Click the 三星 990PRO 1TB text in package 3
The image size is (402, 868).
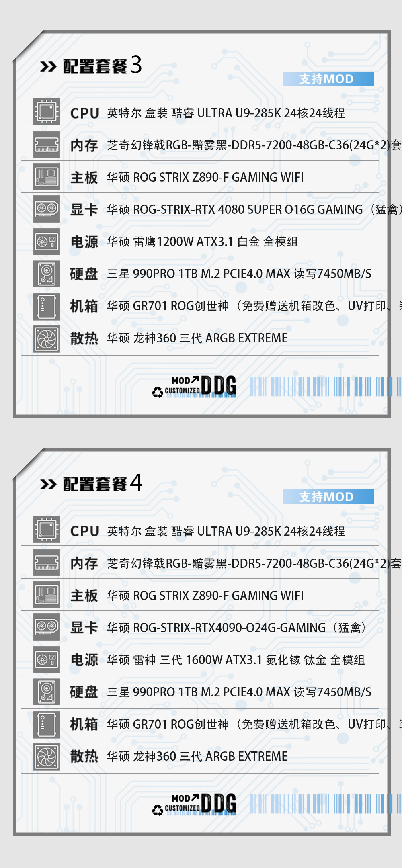[x=239, y=274]
